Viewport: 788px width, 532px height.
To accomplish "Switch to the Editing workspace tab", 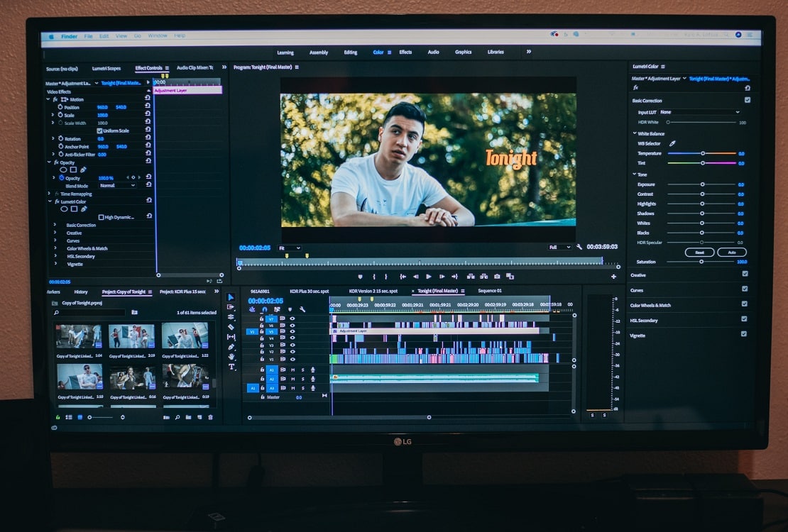I will [x=351, y=52].
